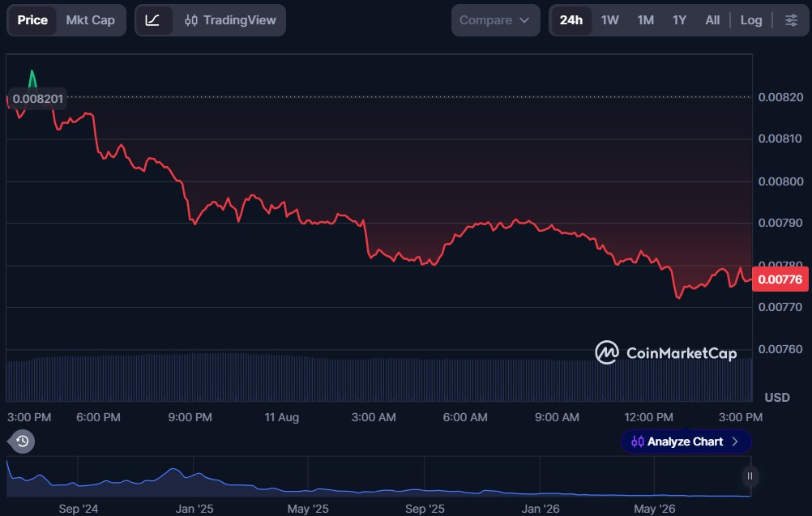Select the 1W time range

click(x=610, y=20)
